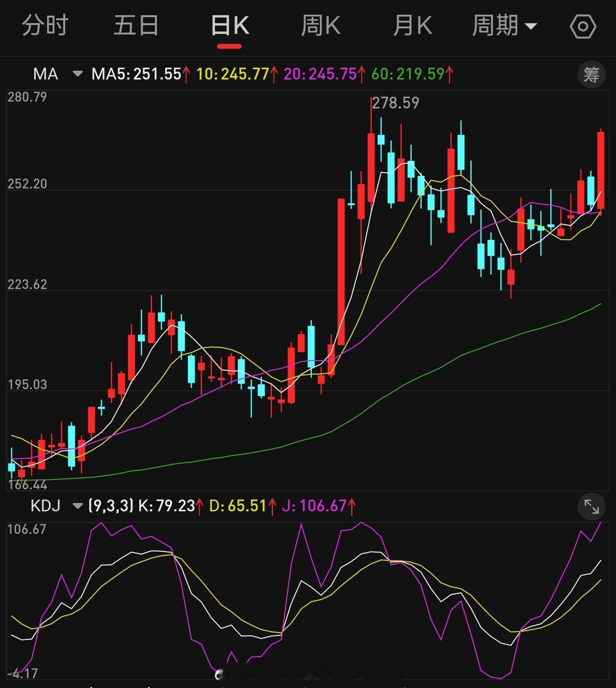Image resolution: width=616 pixels, height=688 pixels.
Task: Switch to the 月K tab
Action: (412, 26)
